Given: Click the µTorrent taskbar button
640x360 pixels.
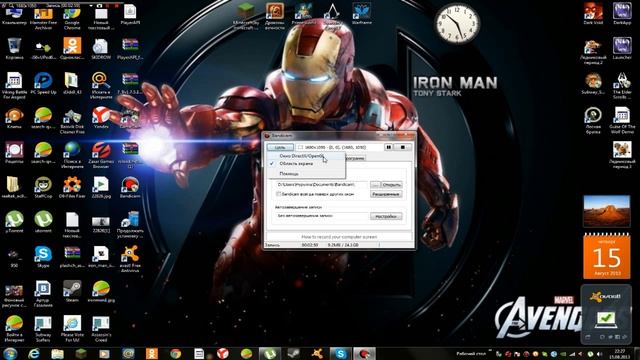Looking at the screenshot, I should 270,353.
